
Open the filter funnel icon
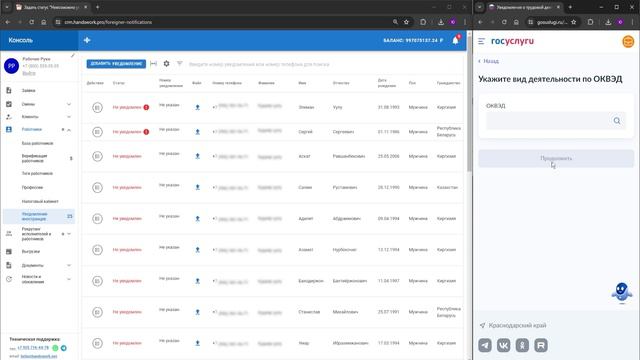pos(179,64)
